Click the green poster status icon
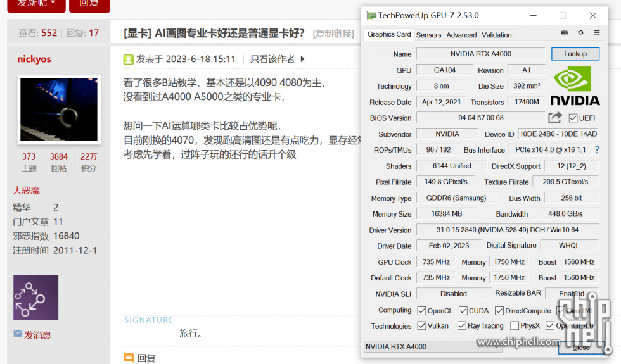 (x=128, y=60)
